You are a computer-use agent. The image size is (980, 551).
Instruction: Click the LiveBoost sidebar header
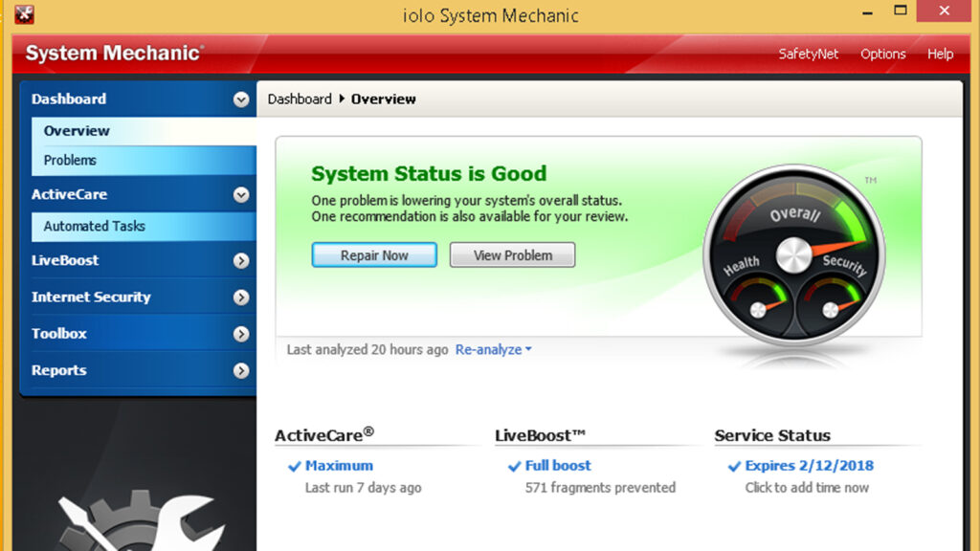[x=138, y=260]
